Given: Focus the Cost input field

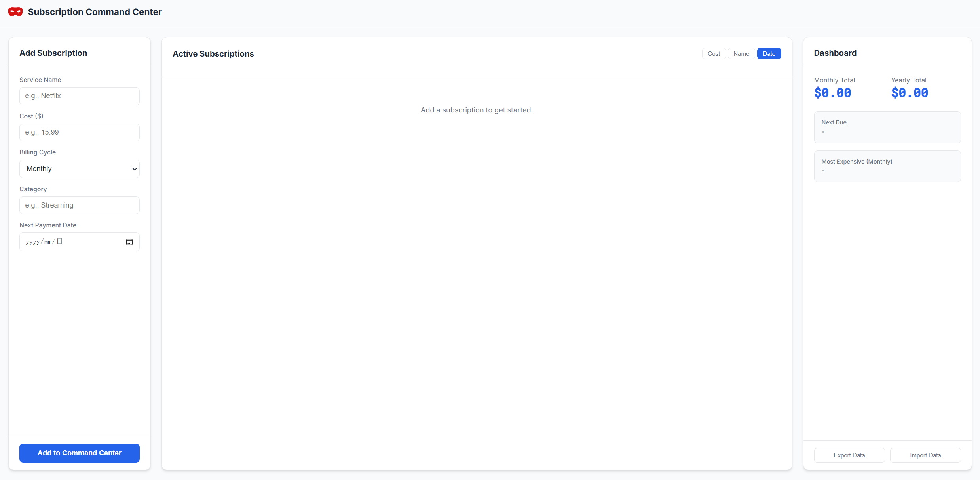Looking at the screenshot, I should 79,132.
